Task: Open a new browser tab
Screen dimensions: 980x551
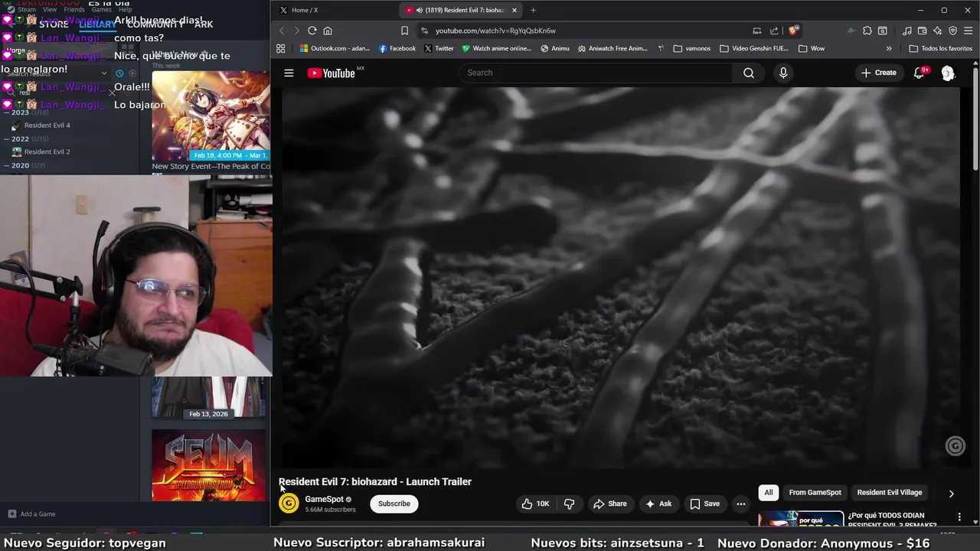Action: pos(533,10)
